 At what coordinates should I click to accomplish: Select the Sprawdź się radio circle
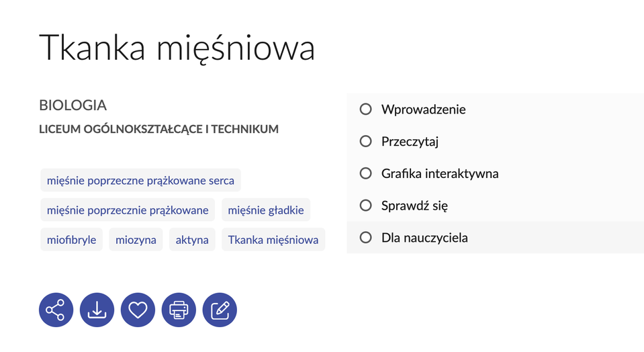pyautogui.click(x=366, y=205)
